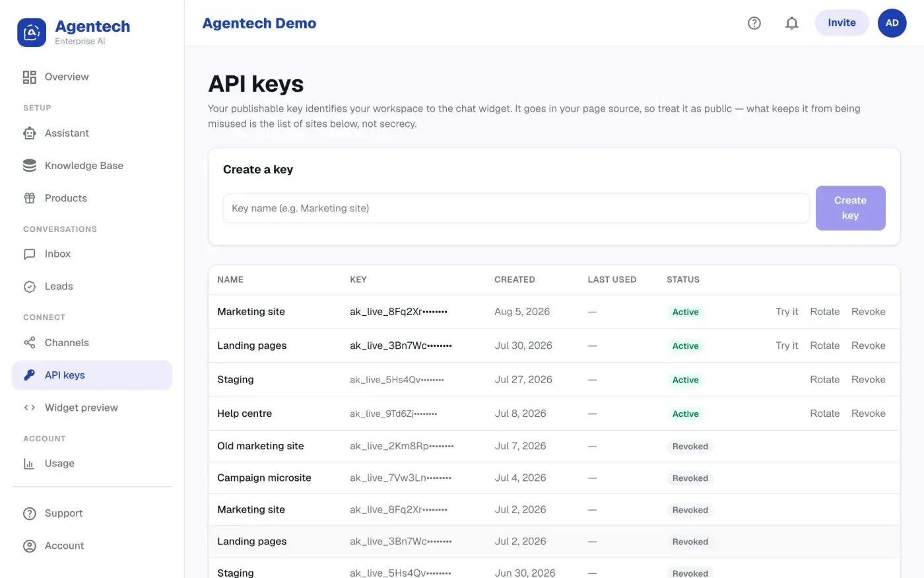924x578 pixels.
Task: Click the Inbox chat bubble icon
Action: pos(30,254)
